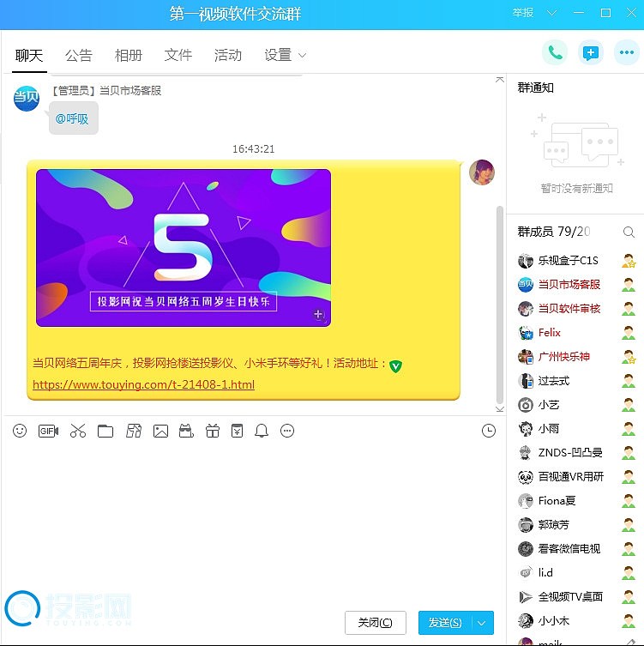Open more input tools circle-dots icon
Viewport: 644px width, 646px height.
[x=287, y=431]
